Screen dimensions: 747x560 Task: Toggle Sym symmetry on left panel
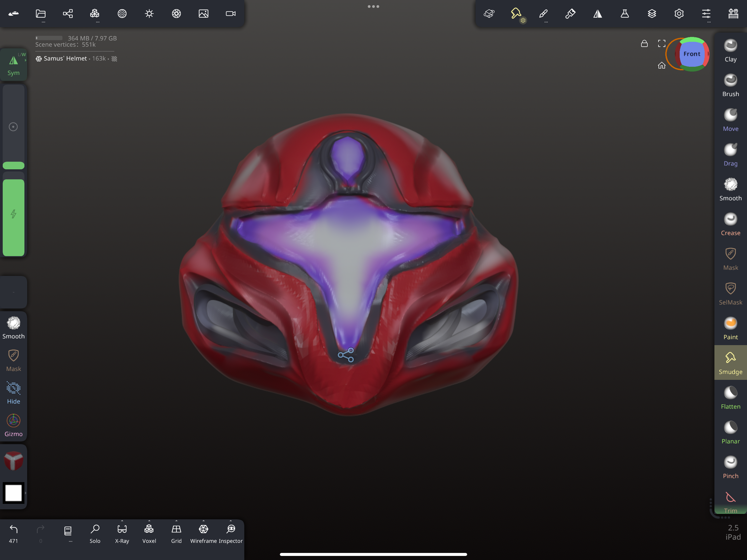coord(14,65)
